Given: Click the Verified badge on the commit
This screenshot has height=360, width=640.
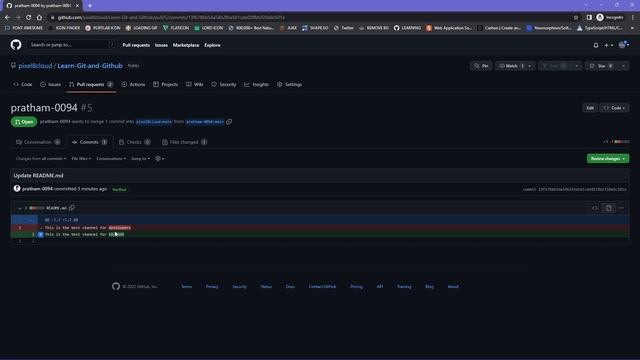Looking at the screenshot, I should coord(119,189).
